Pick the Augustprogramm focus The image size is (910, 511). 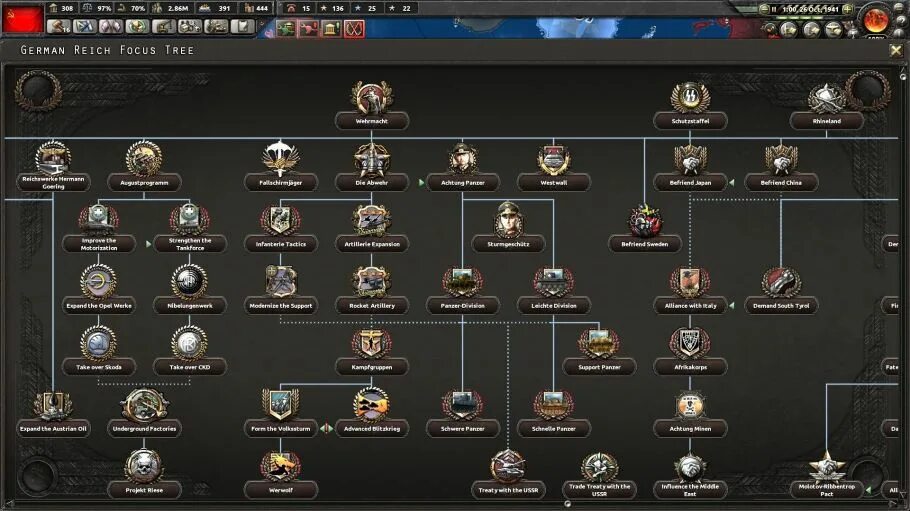(x=144, y=167)
